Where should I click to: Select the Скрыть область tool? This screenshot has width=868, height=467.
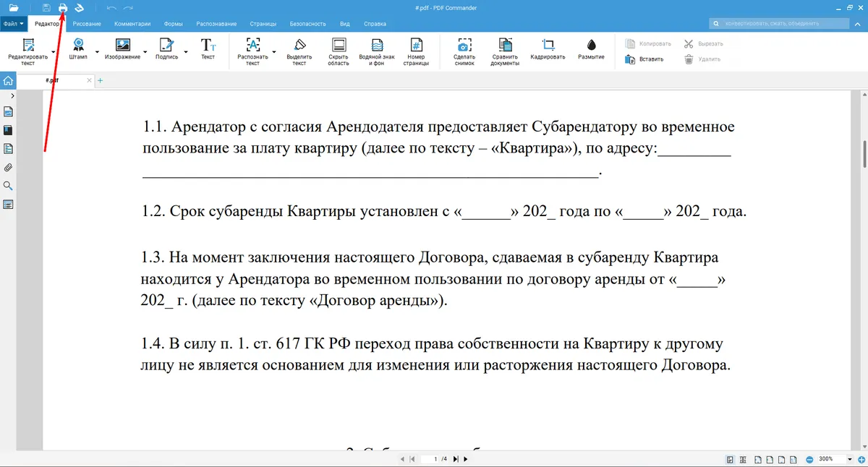tap(338, 51)
